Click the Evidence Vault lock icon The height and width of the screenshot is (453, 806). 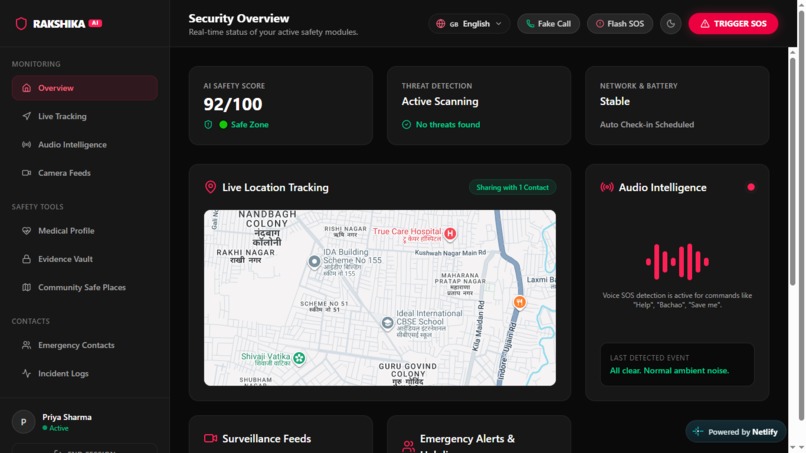[x=26, y=259]
